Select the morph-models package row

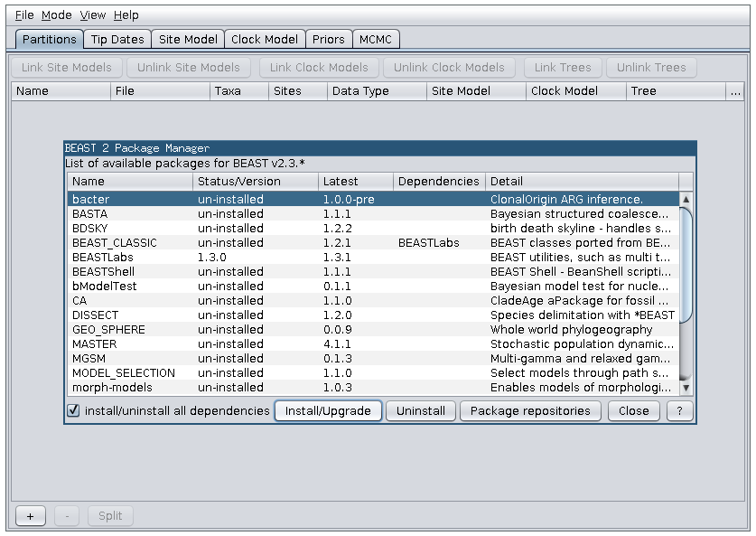coord(373,388)
